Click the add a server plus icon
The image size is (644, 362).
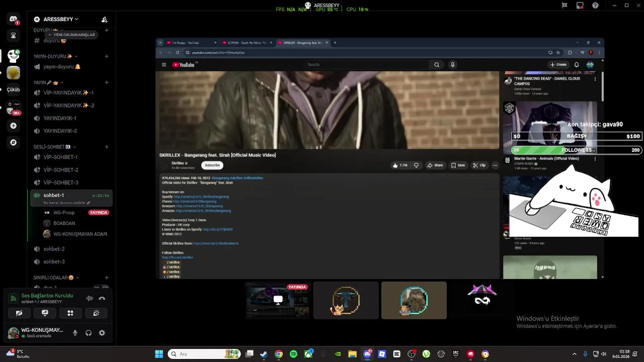[13, 126]
